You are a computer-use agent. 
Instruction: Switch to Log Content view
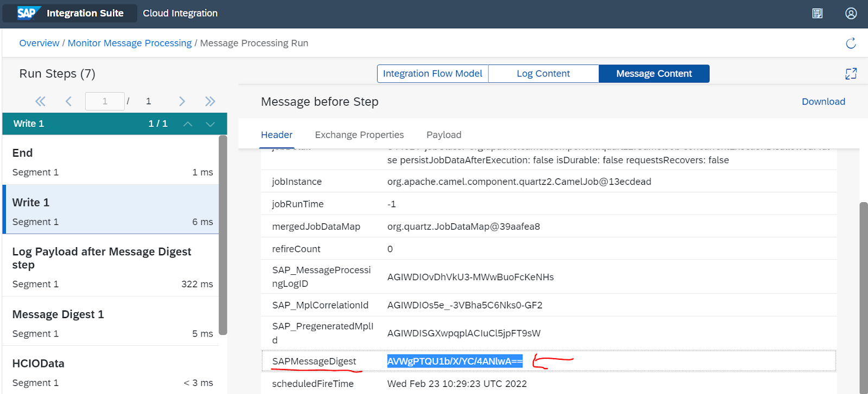[x=543, y=74]
